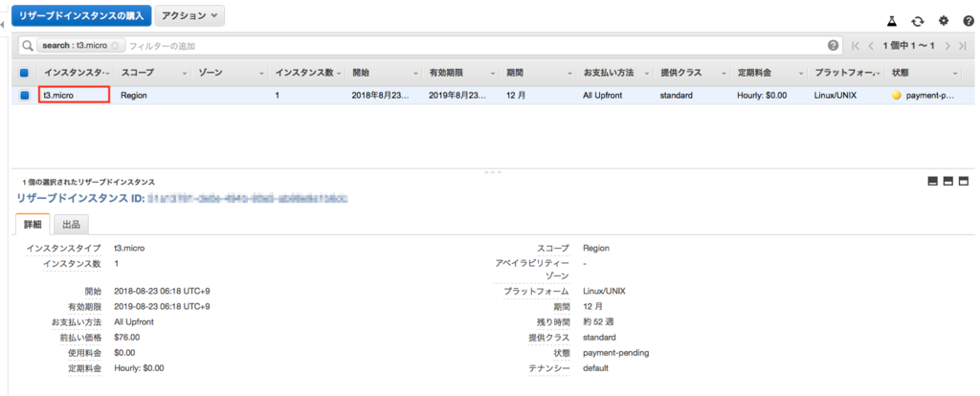
Task: Switch to the 出品 tab
Action: (71, 224)
